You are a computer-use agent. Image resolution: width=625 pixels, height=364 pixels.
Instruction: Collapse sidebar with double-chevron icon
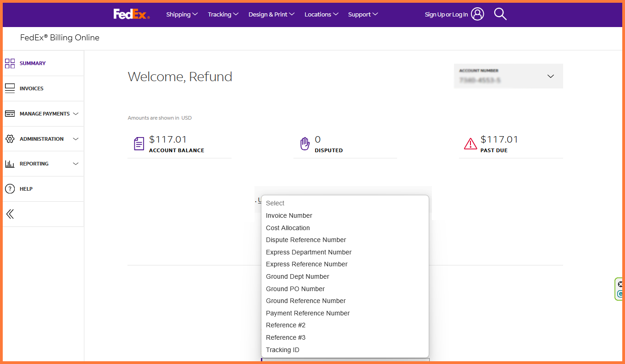click(10, 214)
